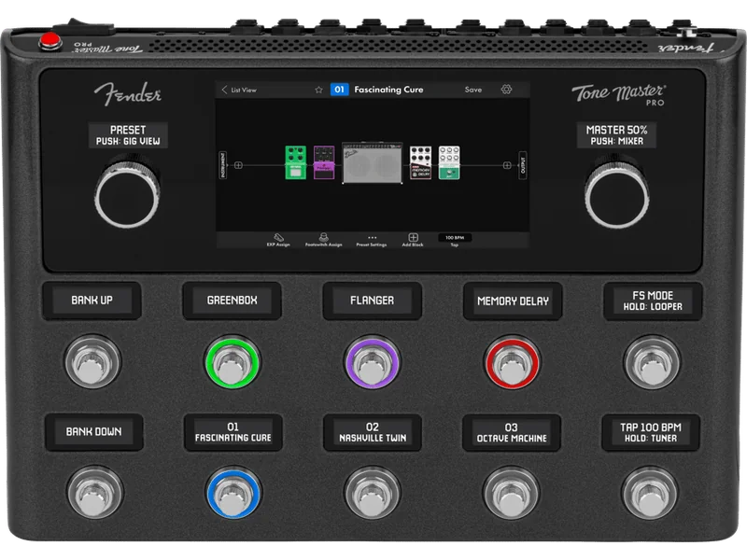Step on the FS MODE footswitch

point(652,362)
